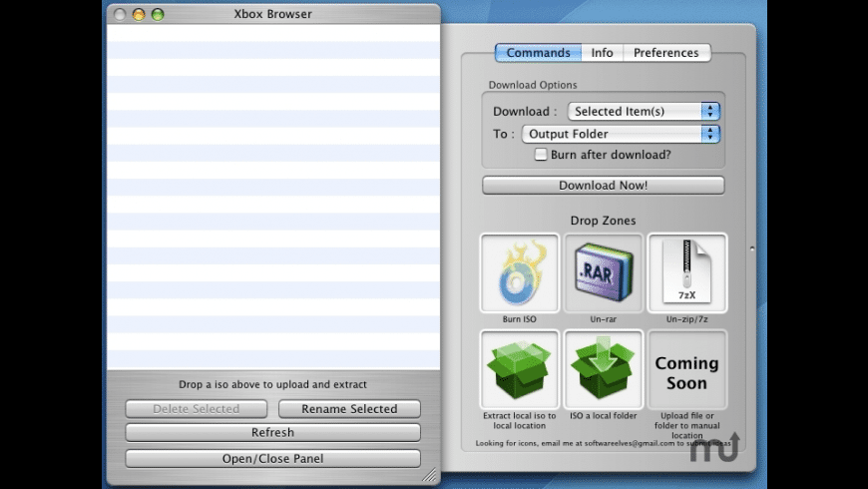
Task: Click the Coming Soon drop zone tile
Action: coord(687,369)
